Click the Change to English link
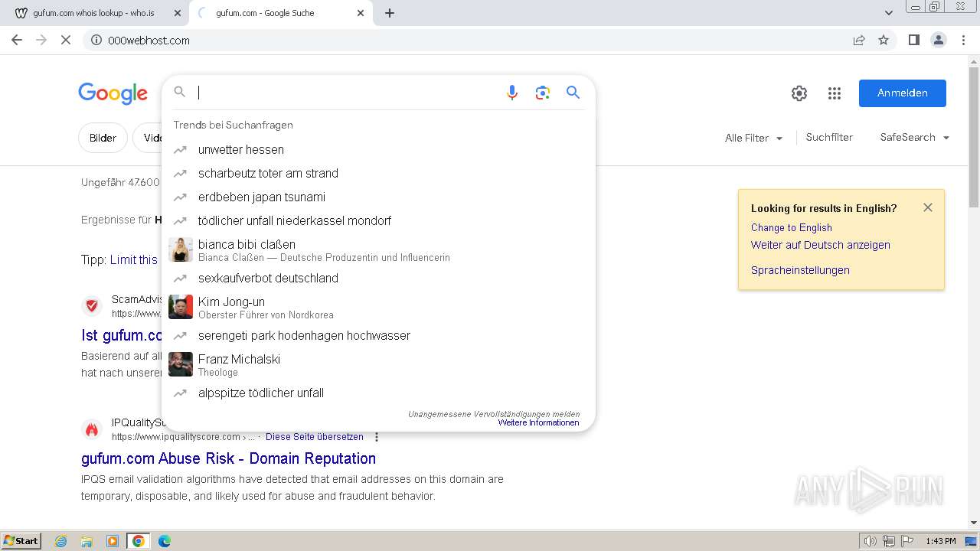 [791, 228]
